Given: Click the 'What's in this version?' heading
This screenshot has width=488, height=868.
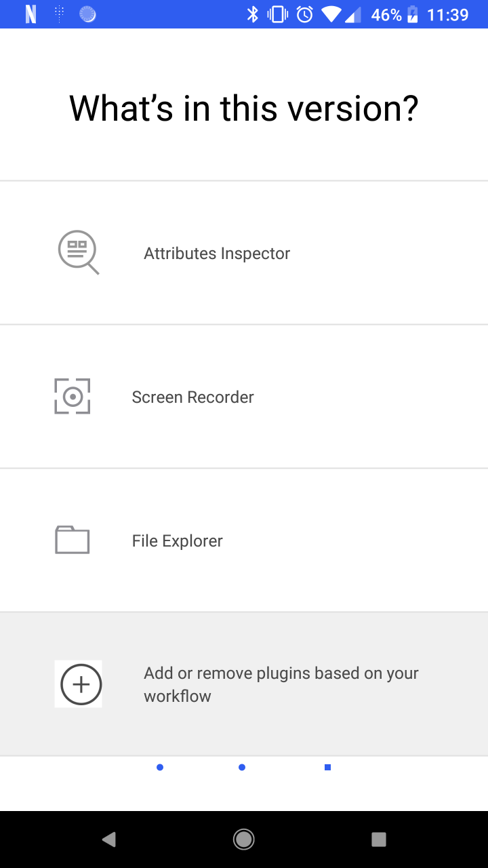Looking at the screenshot, I should pyautogui.click(x=244, y=107).
